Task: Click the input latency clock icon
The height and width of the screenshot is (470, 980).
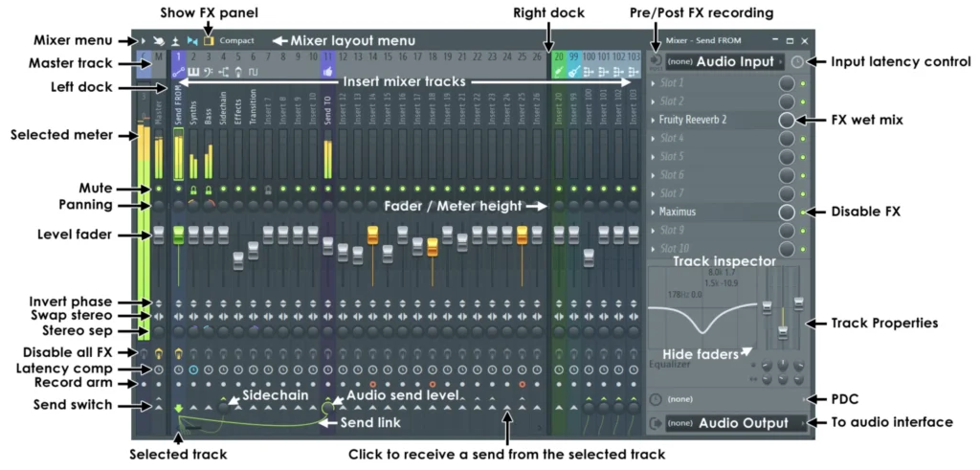Action: coord(796,62)
